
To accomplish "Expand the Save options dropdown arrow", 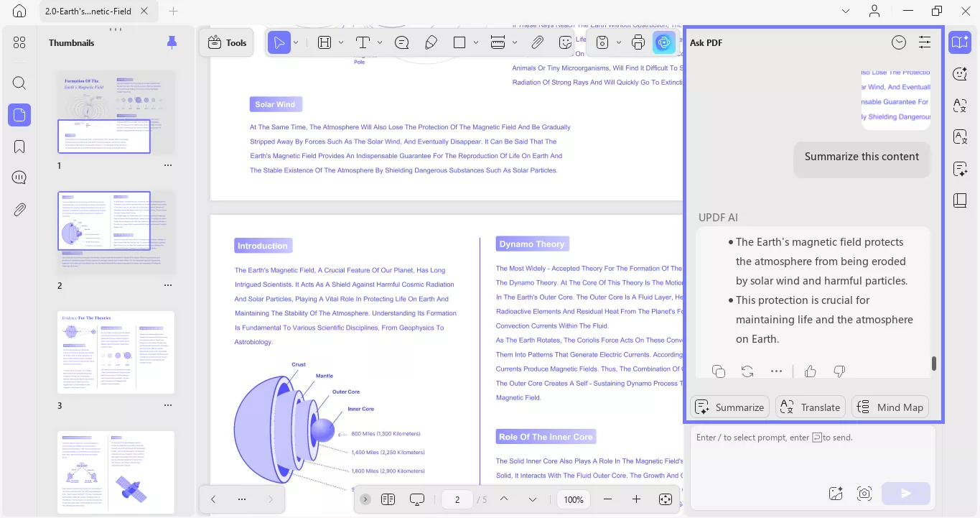I will pyautogui.click(x=619, y=43).
